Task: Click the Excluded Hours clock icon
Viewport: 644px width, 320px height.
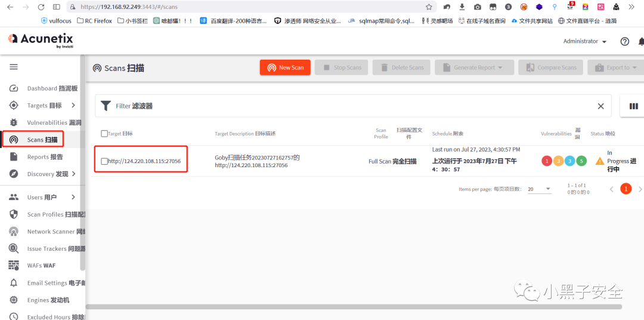Action: click(14, 316)
